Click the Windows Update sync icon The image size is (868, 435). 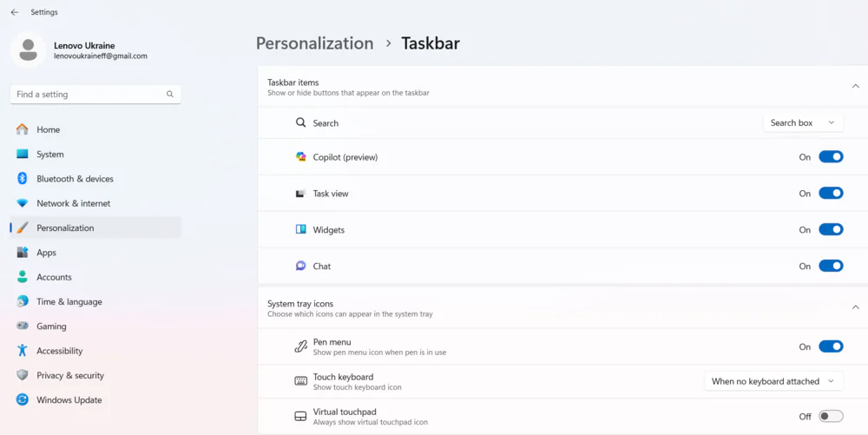(23, 399)
